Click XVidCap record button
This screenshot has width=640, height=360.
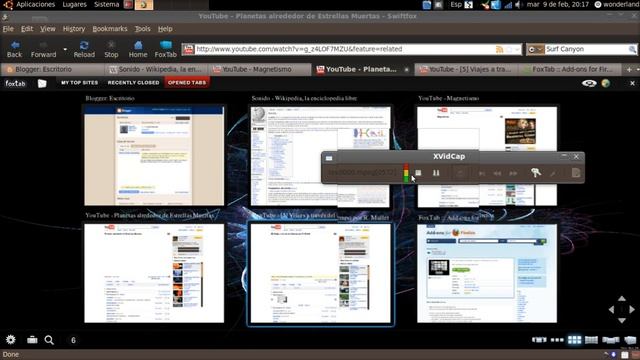click(460, 173)
